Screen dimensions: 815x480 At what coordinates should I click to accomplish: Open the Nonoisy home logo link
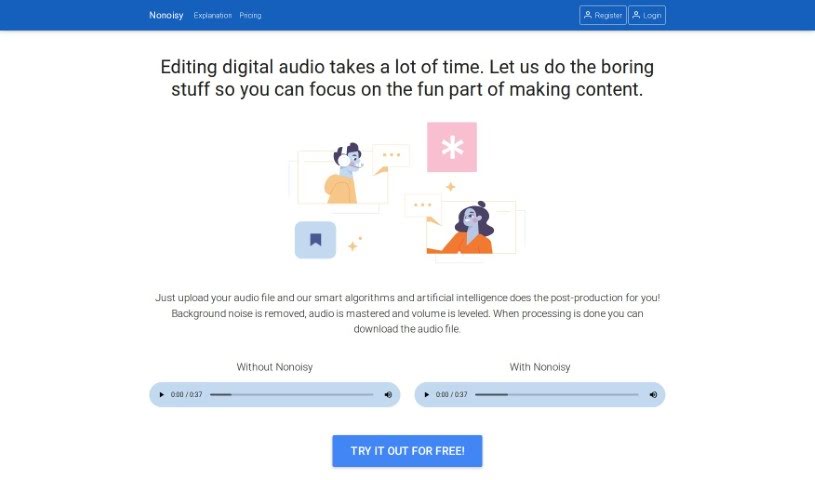(166, 15)
